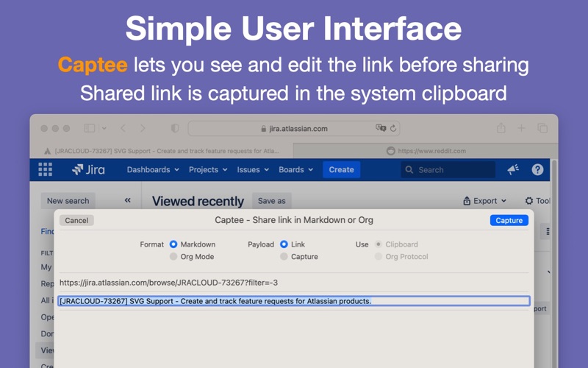Click the Jira Create button
The width and height of the screenshot is (588, 368).
point(341,170)
